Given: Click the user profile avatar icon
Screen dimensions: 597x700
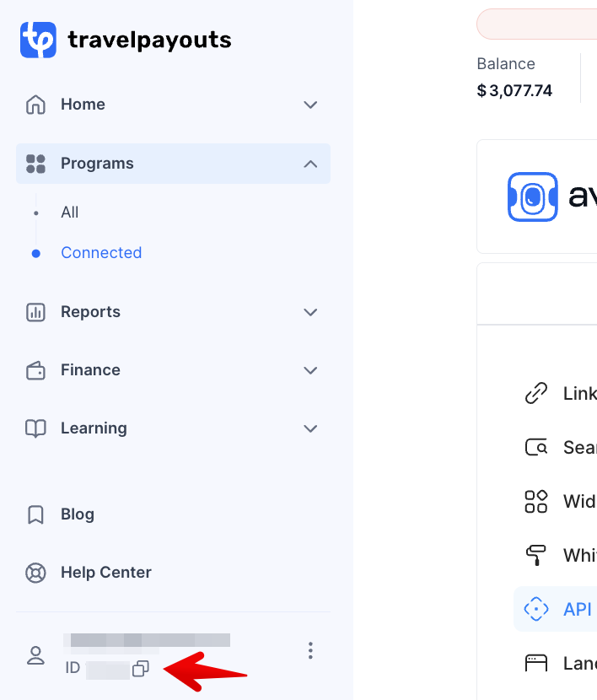Looking at the screenshot, I should [35, 655].
